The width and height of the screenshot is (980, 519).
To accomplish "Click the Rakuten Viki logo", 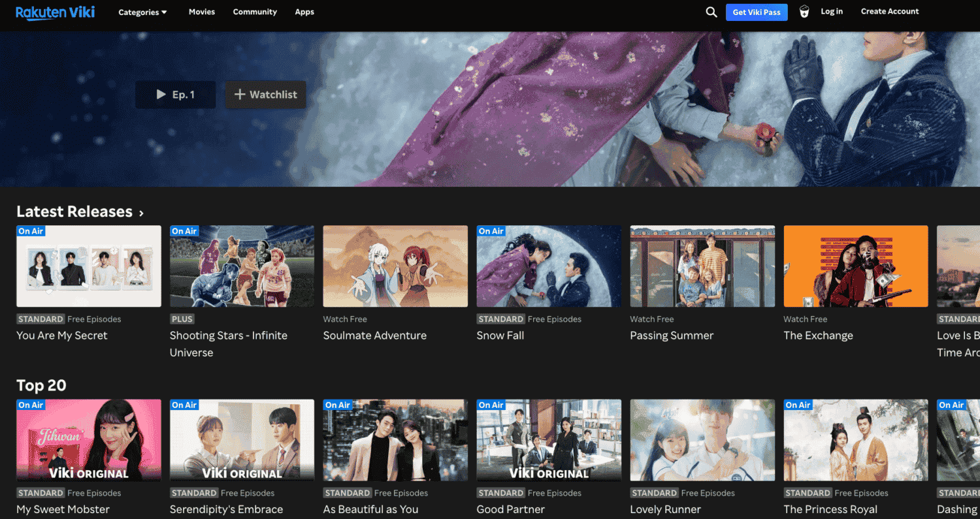I will 55,12.
